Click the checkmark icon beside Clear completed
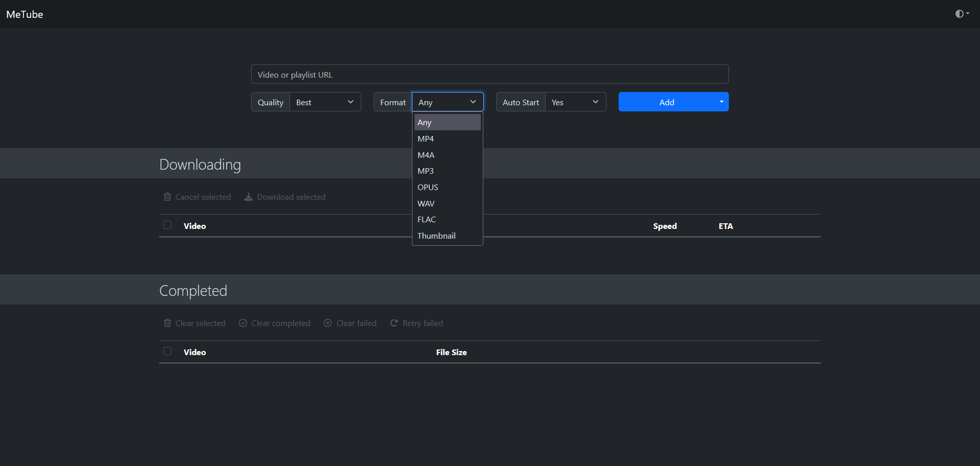Image resolution: width=980 pixels, height=466 pixels. click(x=243, y=323)
